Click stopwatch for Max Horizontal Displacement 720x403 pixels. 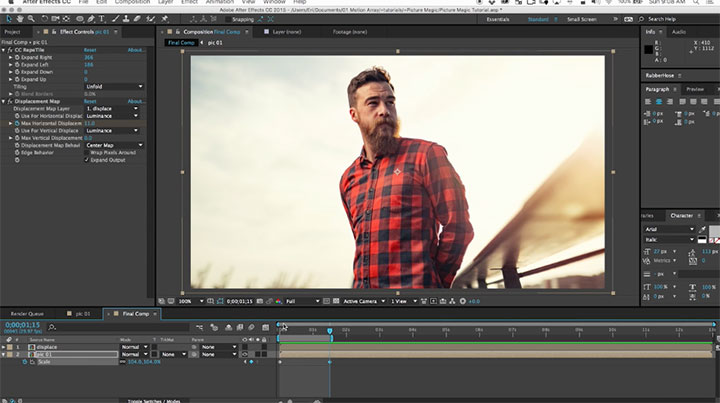tap(17, 123)
